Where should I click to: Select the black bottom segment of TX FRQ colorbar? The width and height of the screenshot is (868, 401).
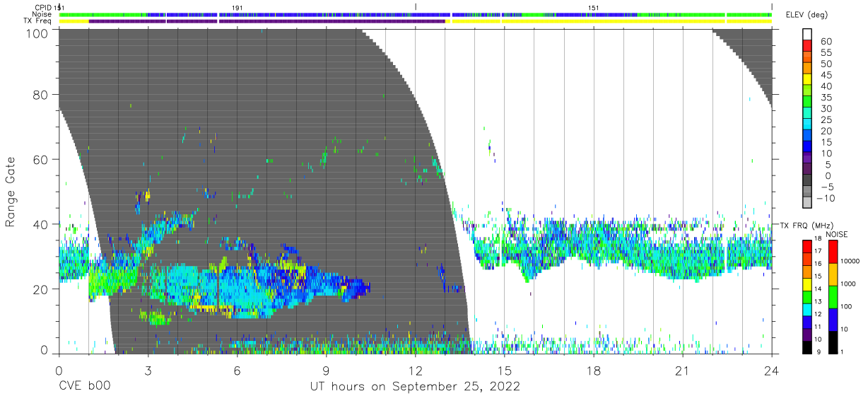click(x=807, y=347)
